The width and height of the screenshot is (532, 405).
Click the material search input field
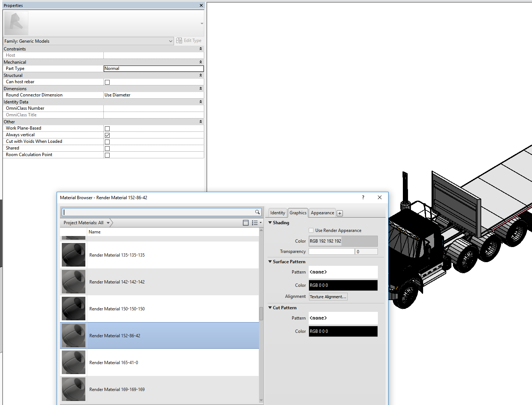pyautogui.click(x=158, y=212)
